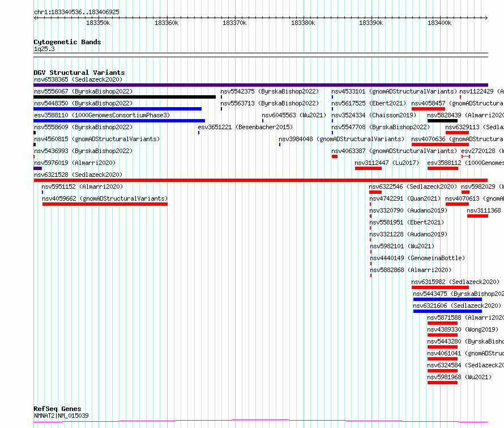This screenshot has width=504, height=428.
Task: Click nsv5981968 (Wu2021) label
Action: (x=459, y=377)
